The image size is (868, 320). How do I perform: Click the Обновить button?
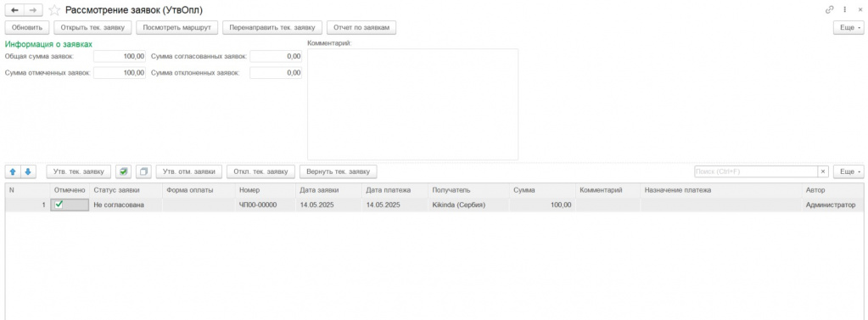tap(27, 27)
